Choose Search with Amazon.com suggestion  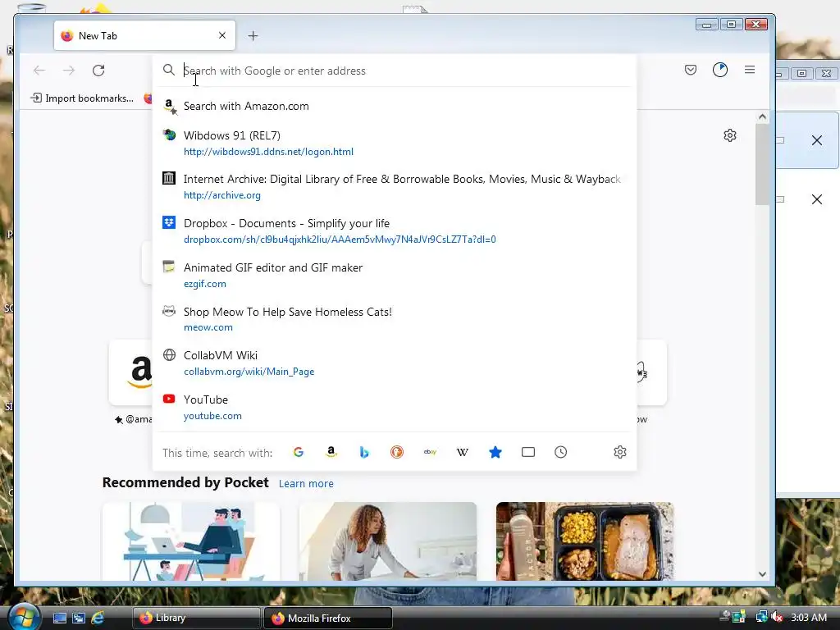[x=395, y=106]
